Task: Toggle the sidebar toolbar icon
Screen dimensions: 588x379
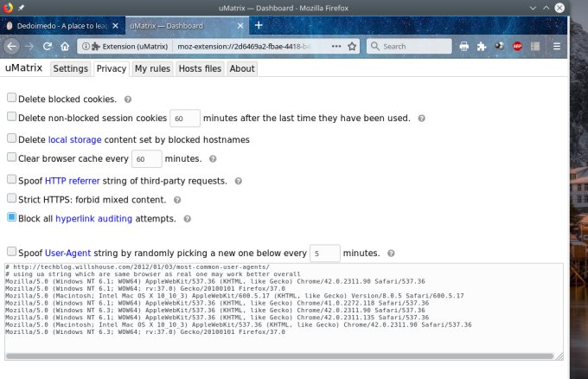Action: pos(535,46)
